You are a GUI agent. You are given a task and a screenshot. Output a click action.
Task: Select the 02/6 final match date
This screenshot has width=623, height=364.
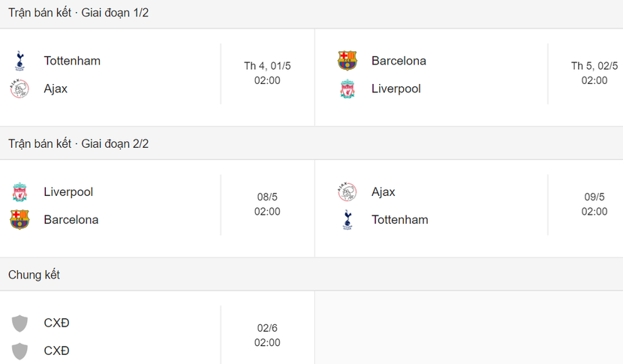tap(267, 328)
